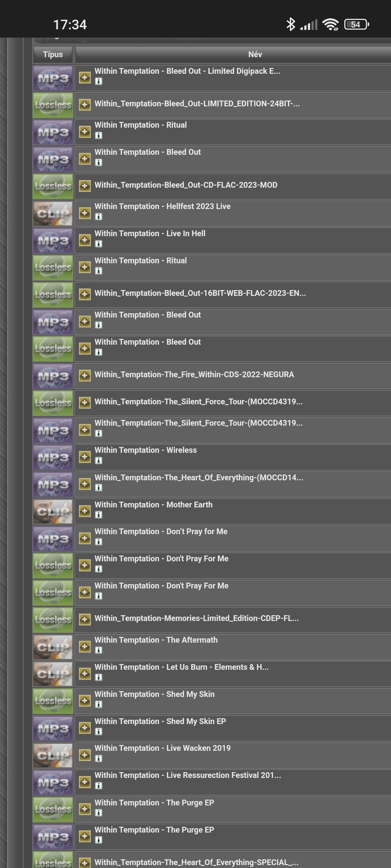This screenshot has width=391, height=868.
Task: Click the Clip icon beside Live Wacken 2019
Action: [53, 756]
